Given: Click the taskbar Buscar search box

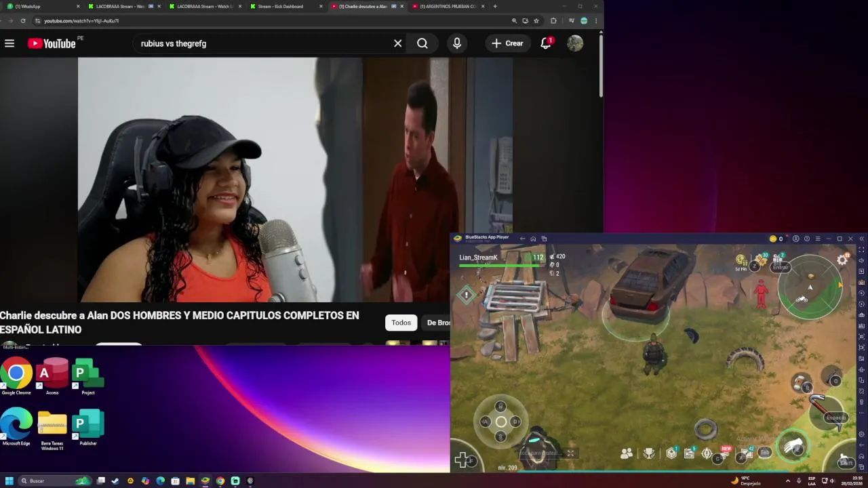Looking at the screenshot, I should coord(54,481).
